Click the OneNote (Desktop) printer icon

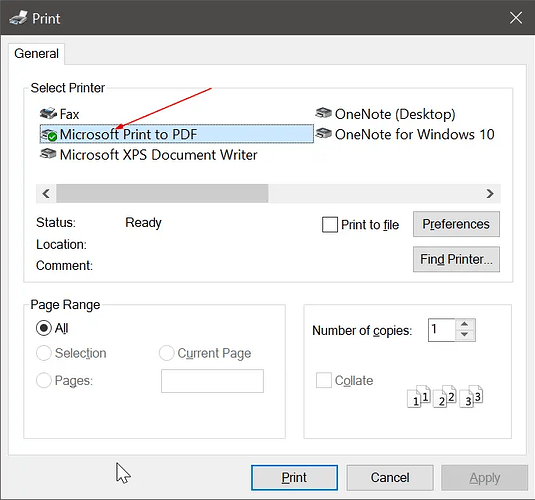pyautogui.click(x=323, y=113)
